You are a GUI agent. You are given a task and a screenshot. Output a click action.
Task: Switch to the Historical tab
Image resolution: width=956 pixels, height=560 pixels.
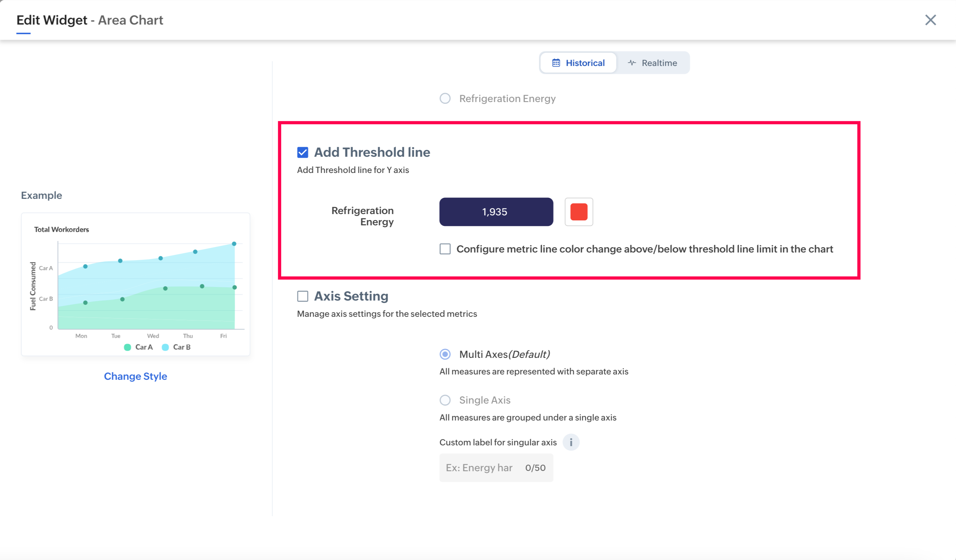578,63
